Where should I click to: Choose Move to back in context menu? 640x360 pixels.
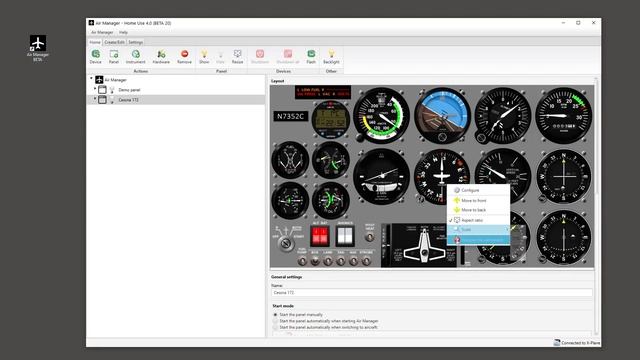tap(478, 210)
